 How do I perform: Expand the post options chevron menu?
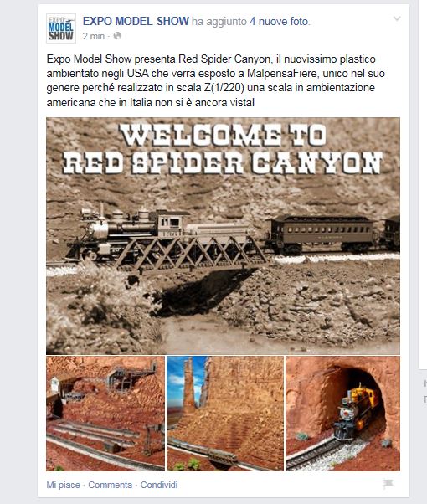(x=397, y=18)
